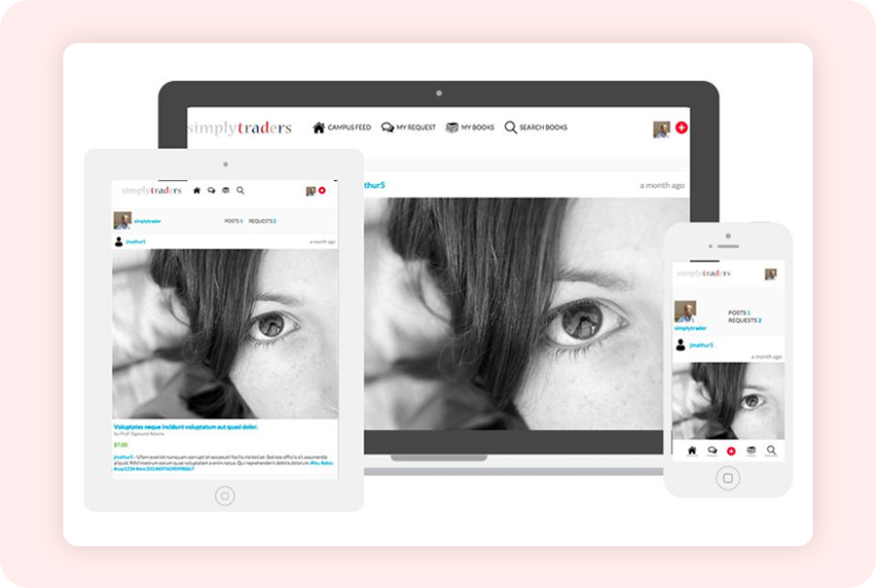Tap the person silhouette icon on the tablet
876x588 pixels.
[119, 241]
